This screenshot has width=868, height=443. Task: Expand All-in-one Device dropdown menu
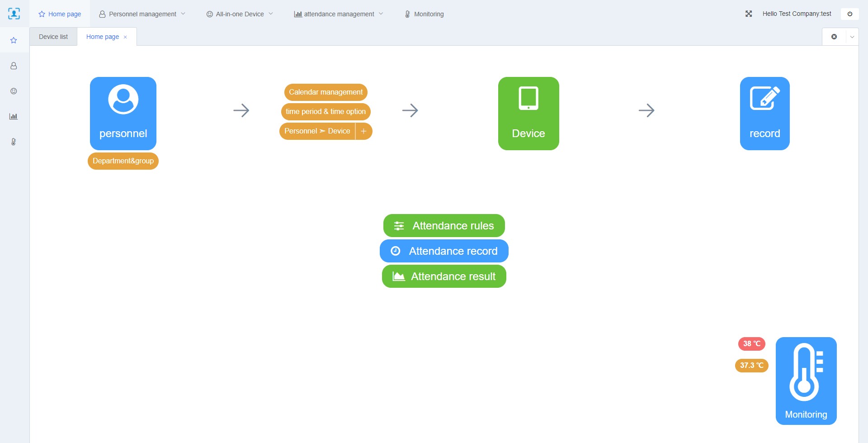[x=240, y=14]
